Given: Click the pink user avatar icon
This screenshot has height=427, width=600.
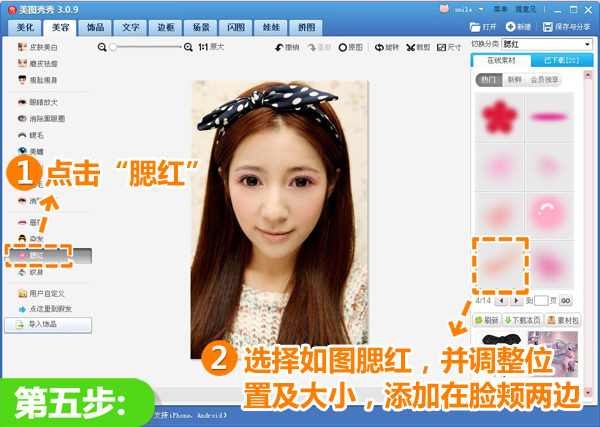Looking at the screenshot, I should (444, 9).
